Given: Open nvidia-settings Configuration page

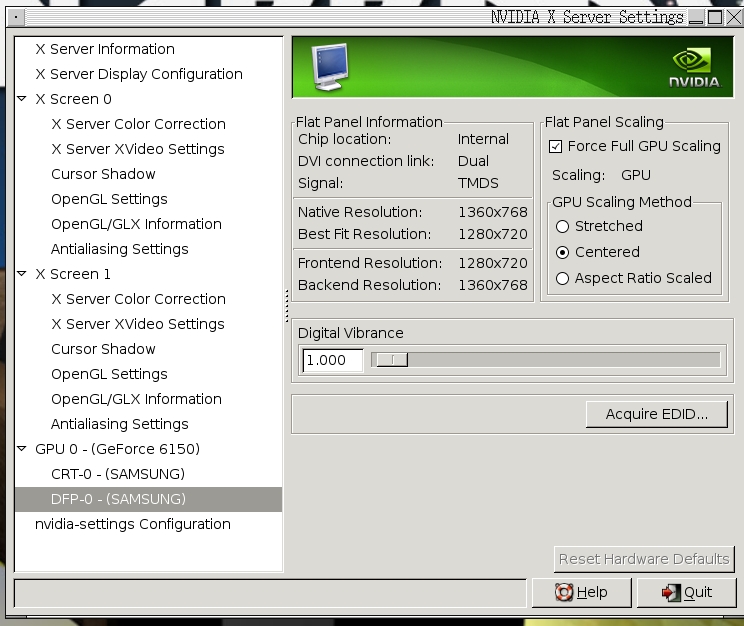Looking at the screenshot, I should pos(133,524).
